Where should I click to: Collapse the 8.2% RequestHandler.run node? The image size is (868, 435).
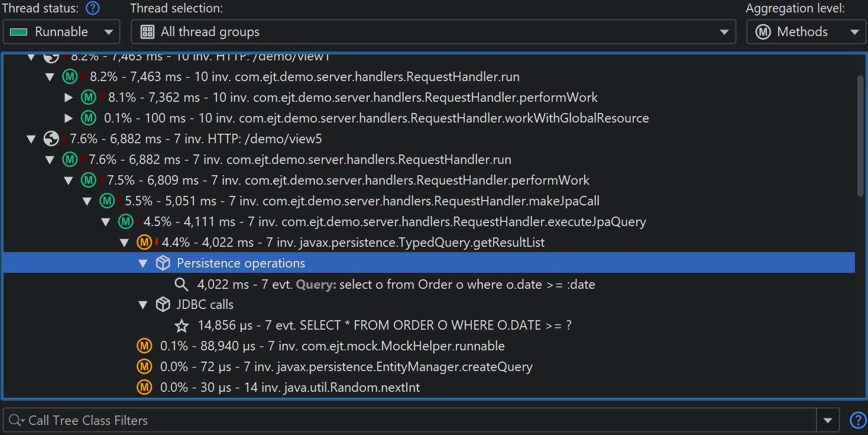pyautogui.click(x=50, y=77)
